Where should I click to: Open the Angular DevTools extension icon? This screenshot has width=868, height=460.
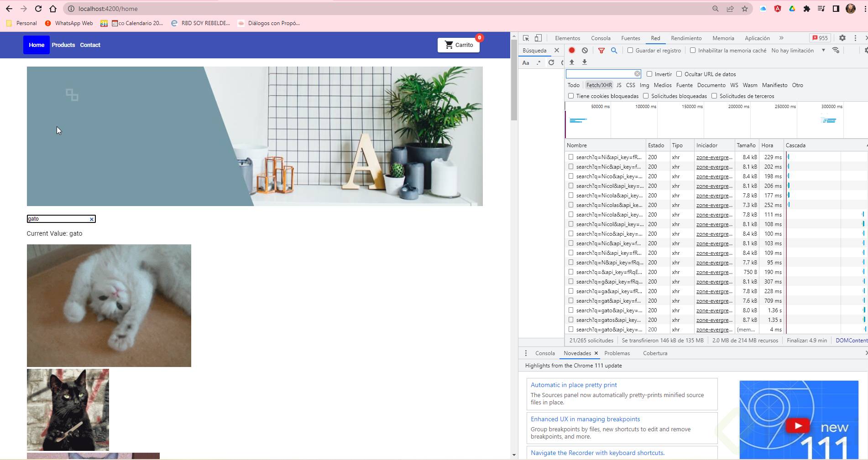[x=778, y=9]
